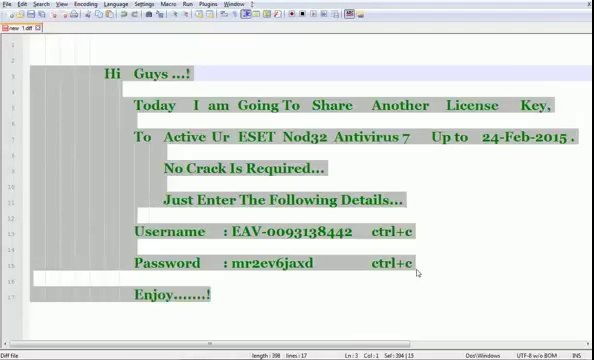The width and height of the screenshot is (594, 360).
Task: Select the new 1.diff tab
Action: [21, 28]
